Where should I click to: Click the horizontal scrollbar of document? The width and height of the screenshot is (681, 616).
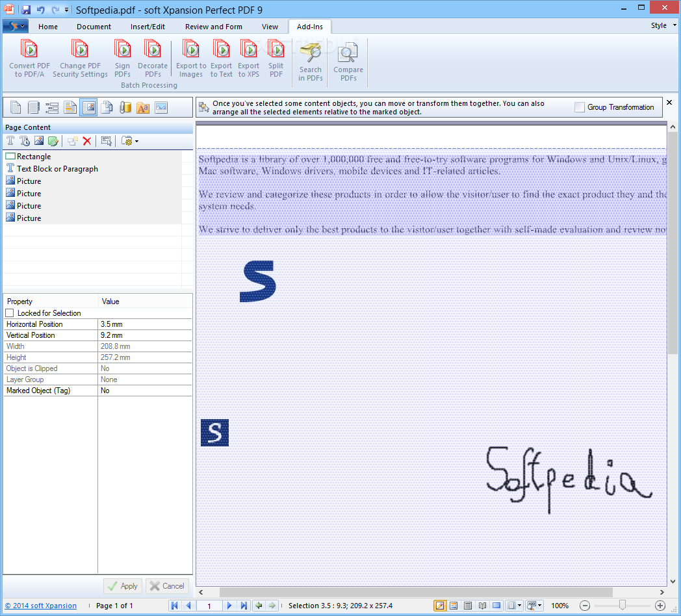tap(416, 592)
